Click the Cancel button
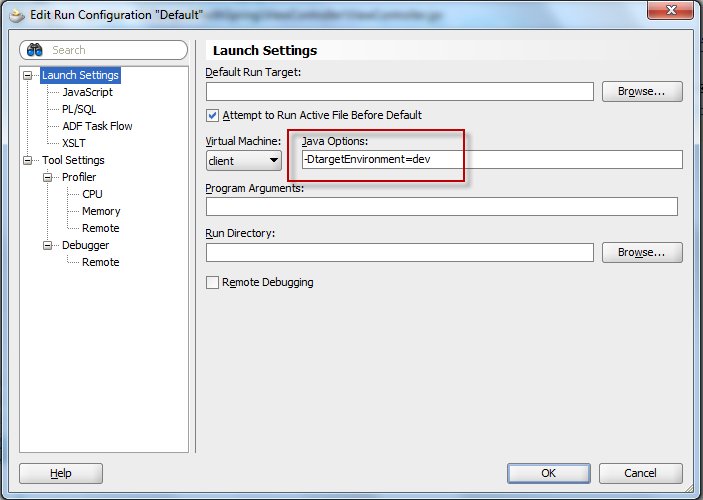The height and width of the screenshot is (500, 703). (x=641, y=474)
